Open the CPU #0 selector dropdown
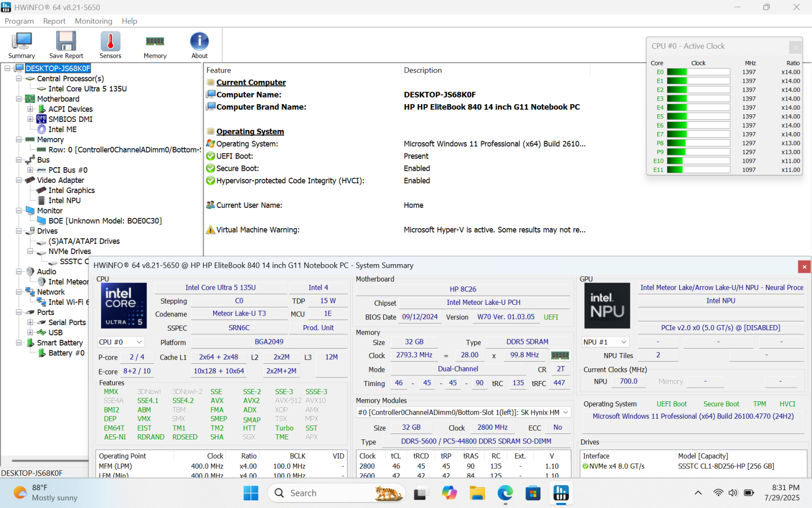The width and height of the screenshot is (812, 508). pyautogui.click(x=121, y=342)
